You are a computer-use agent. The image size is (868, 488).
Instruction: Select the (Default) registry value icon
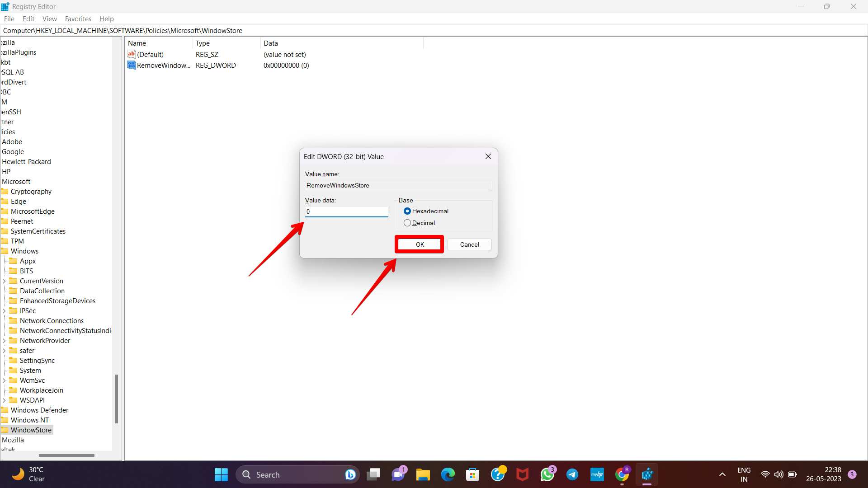pyautogui.click(x=132, y=54)
